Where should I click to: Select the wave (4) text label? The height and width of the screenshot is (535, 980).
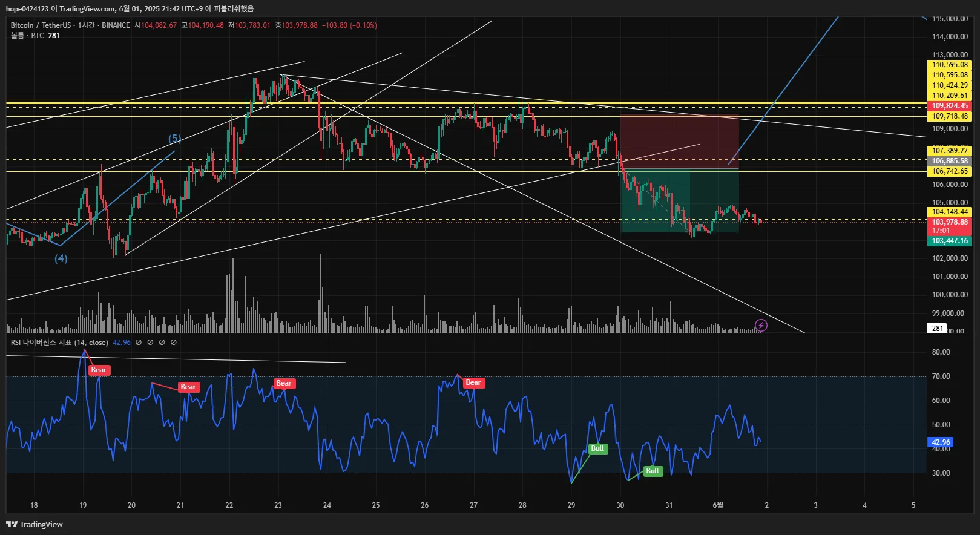click(x=61, y=258)
